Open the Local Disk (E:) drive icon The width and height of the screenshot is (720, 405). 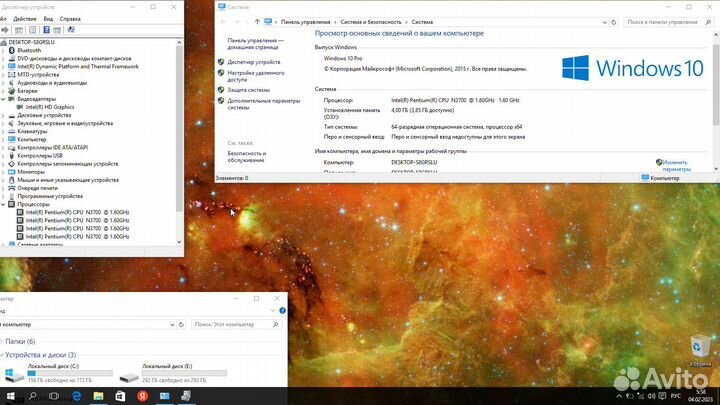(129, 377)
